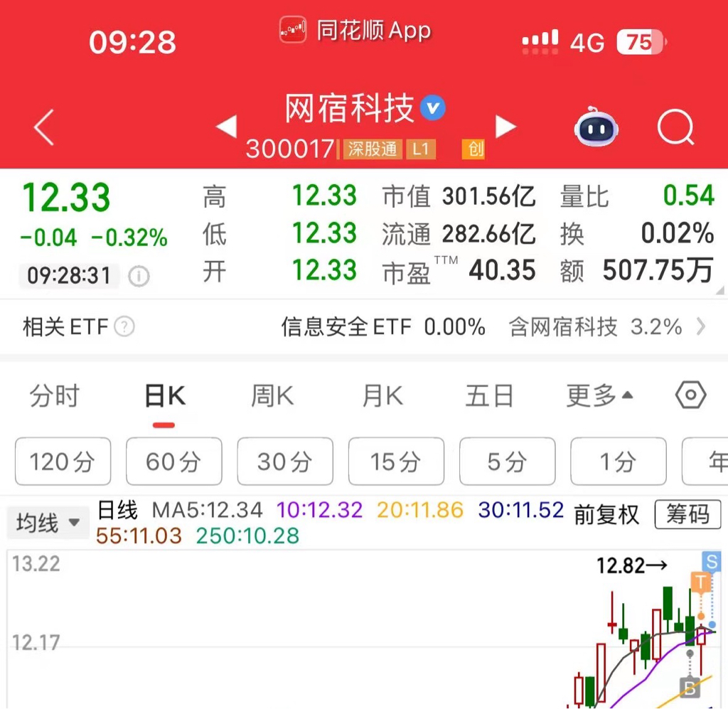This screenshot has height=709, width=728.
Task: Open 均线 indicator dropdown
Action: point(48,523)
